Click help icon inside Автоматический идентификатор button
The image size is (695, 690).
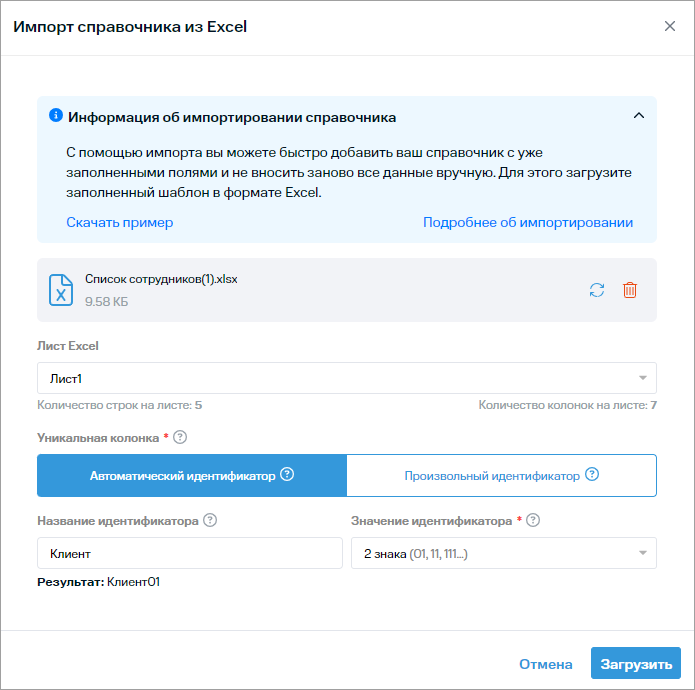(x=287, y=475)
